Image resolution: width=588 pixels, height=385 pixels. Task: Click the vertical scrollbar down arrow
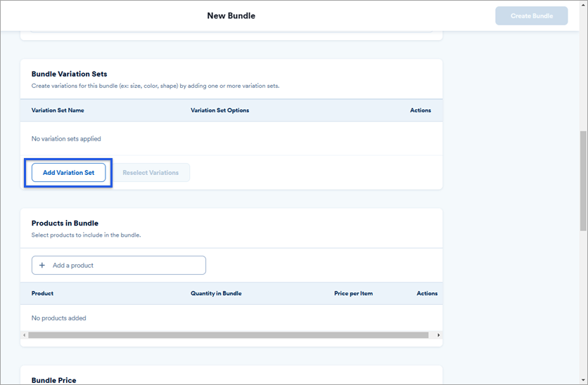pyautogui.click(x=583, y=381)
